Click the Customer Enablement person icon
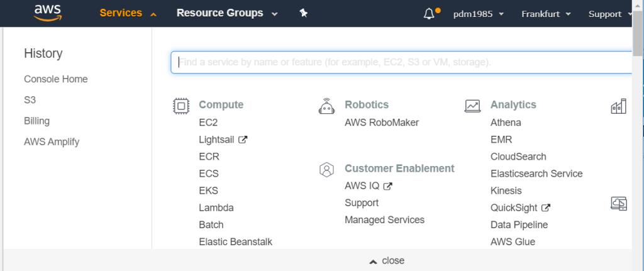 tap(326, 170)
